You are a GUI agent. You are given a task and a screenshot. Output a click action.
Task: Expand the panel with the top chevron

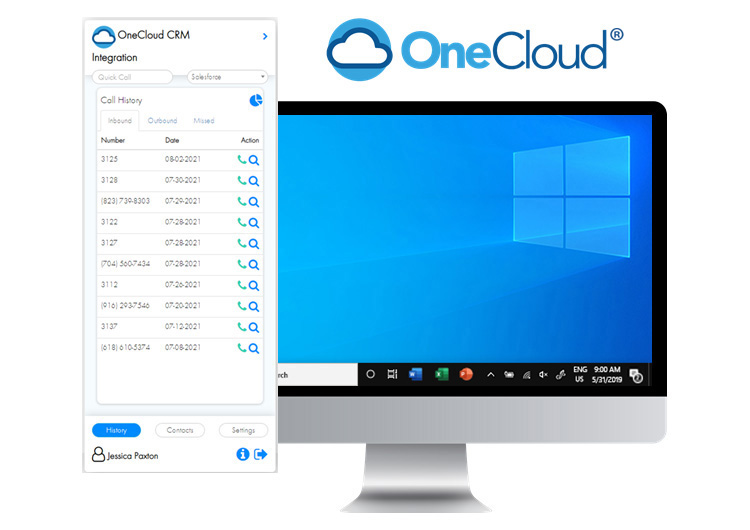pos(265,36)
